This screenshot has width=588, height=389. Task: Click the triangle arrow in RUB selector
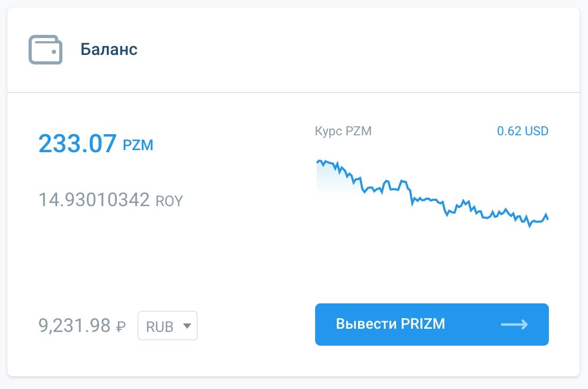click(186, 326)
